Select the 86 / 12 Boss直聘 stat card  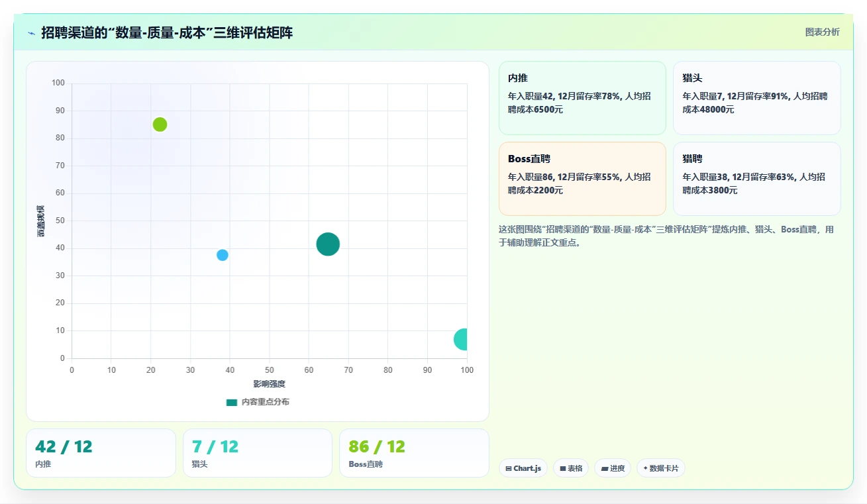(x=414, y=453)
